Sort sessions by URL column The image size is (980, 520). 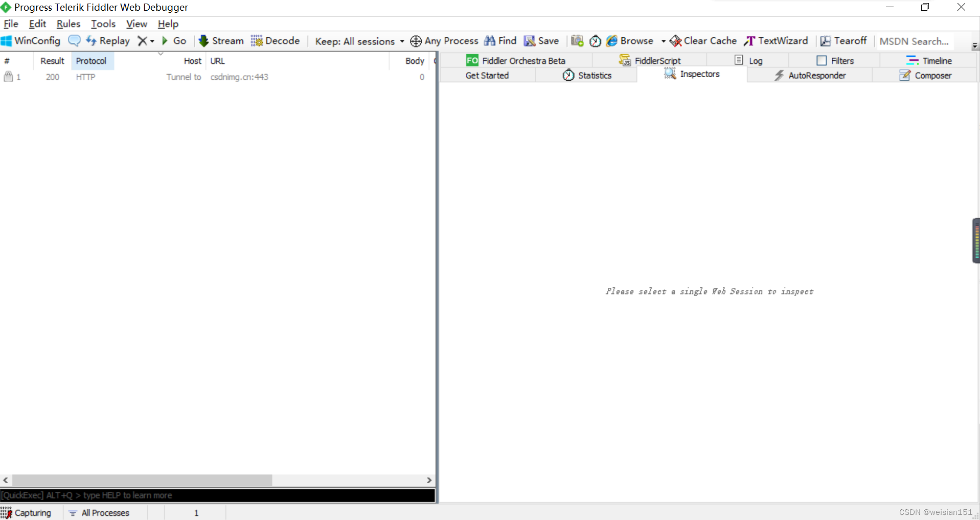(298, 61)
